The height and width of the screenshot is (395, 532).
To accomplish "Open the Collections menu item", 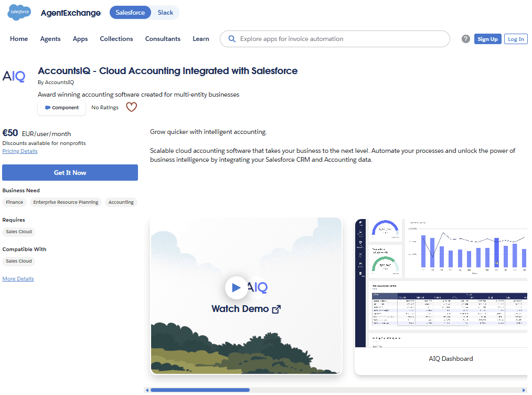I will [x=116, y=39].
